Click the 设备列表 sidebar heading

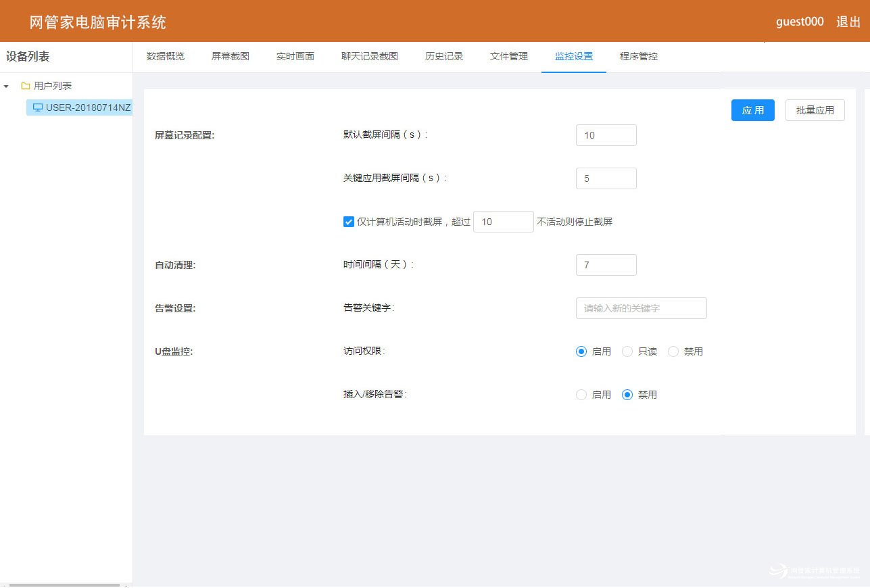tap(28, 57)
